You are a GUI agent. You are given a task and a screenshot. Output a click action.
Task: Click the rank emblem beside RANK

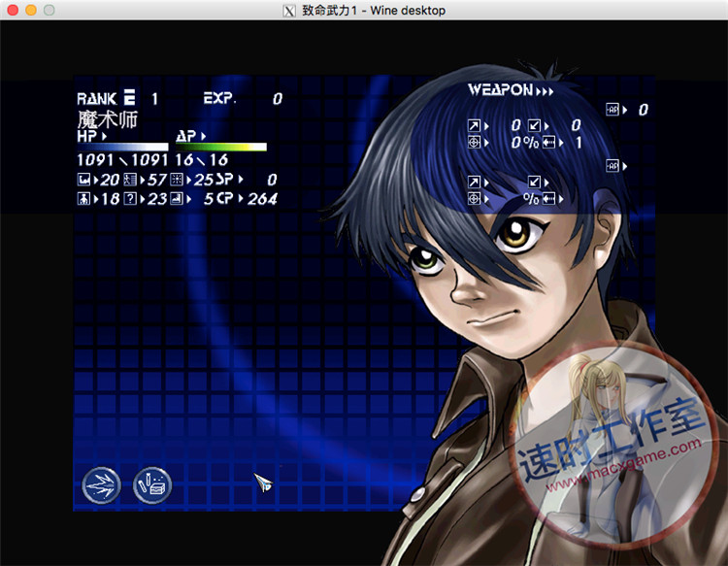coord(130,97)
